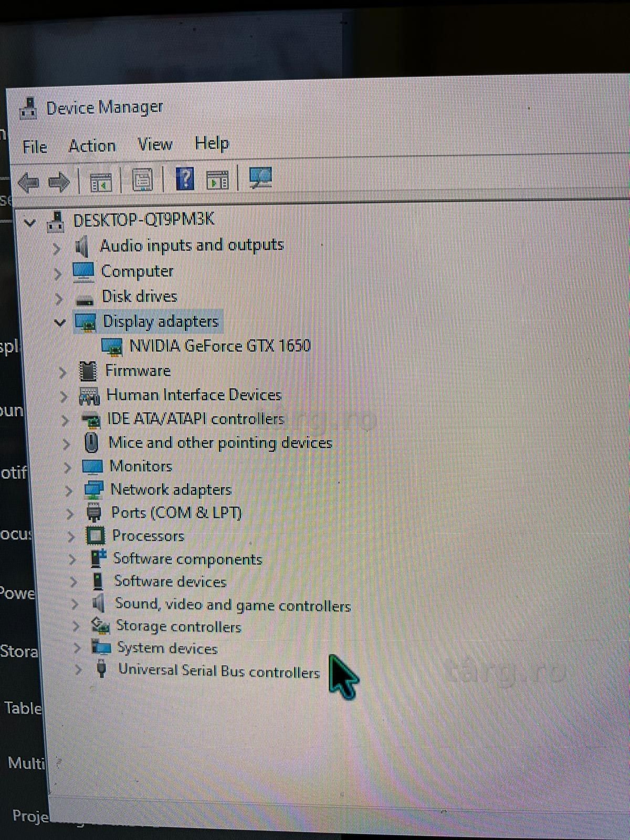The width and height of the screenshot is (630, 840).
Task: Click the Mice and other pointing devices icon
Action: [x=92, y=442]
